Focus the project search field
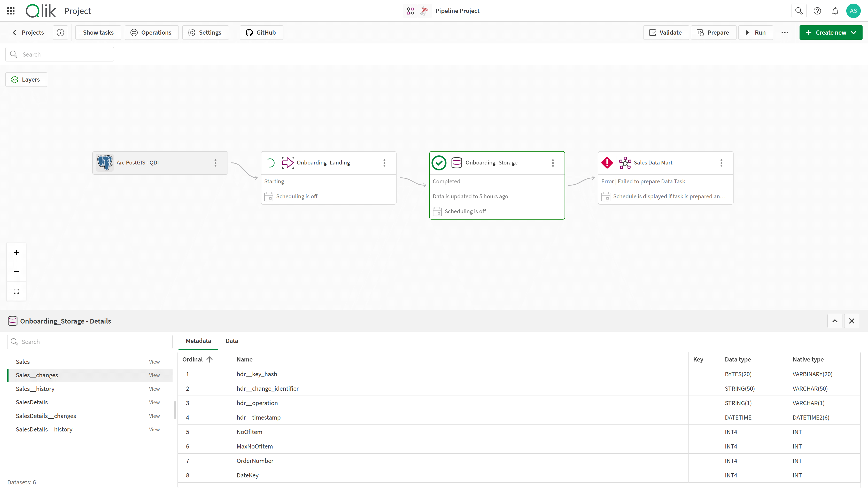The image size is (868, 488). click(60, 54)
